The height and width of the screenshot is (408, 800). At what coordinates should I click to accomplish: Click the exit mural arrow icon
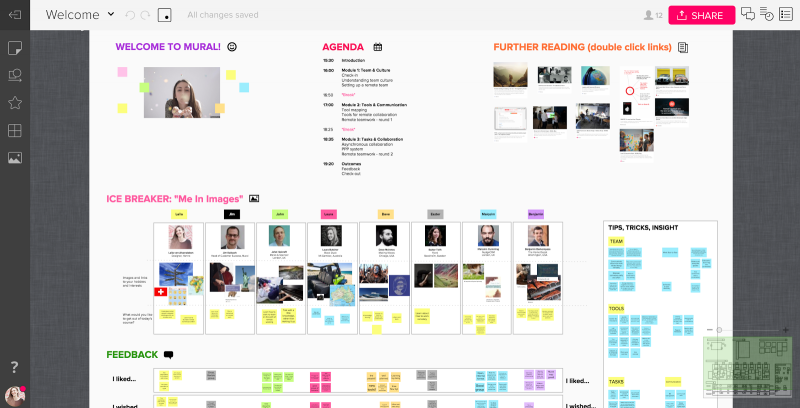(15, 15)
